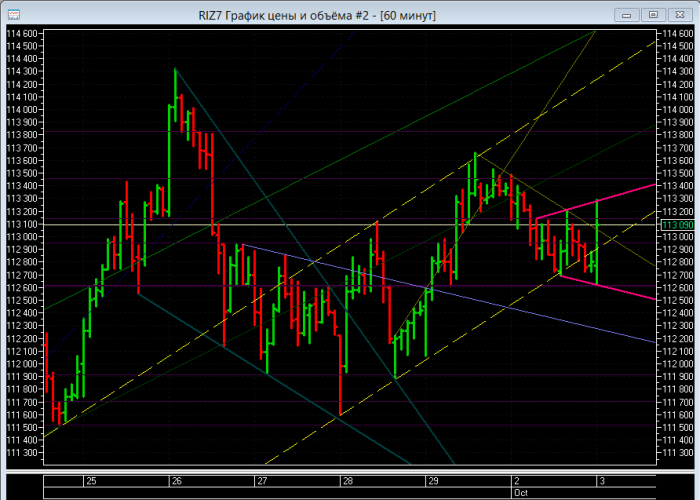Click 114 600 on the left price scale
This screenshot has height=500, width=700.
[x=22, y=33]
